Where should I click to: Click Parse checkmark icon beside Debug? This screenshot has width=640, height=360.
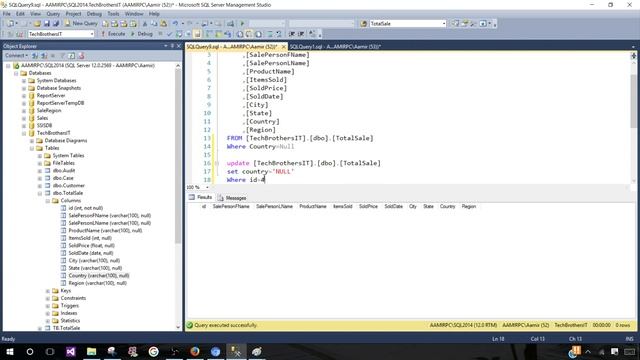click(x=169, y=34)
